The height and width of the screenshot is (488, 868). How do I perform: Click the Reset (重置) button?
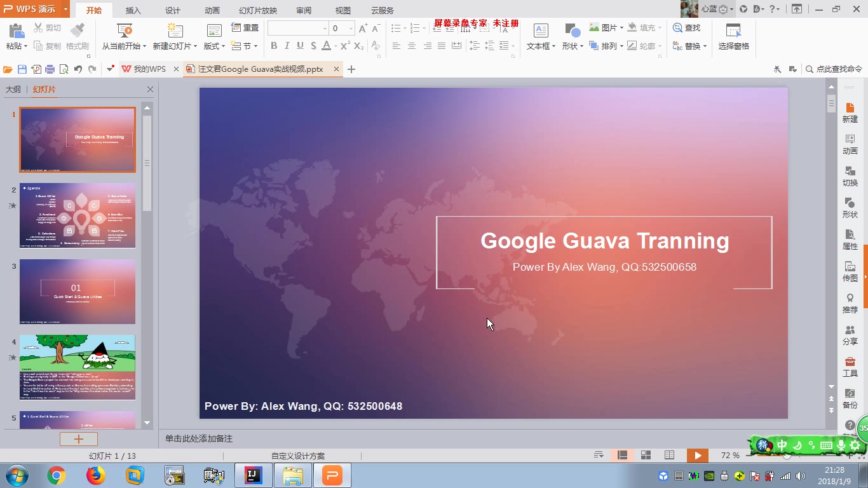(x=245, y=28)
